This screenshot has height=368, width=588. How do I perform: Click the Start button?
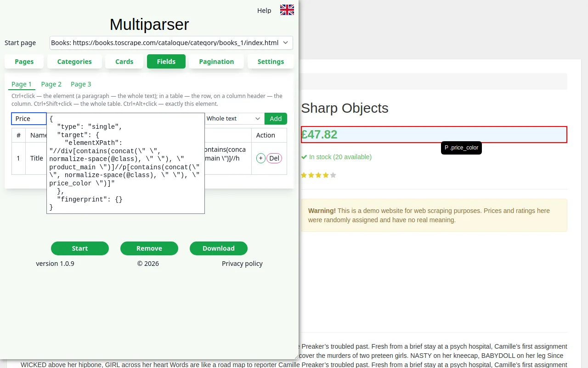click(x=80, y=248)
